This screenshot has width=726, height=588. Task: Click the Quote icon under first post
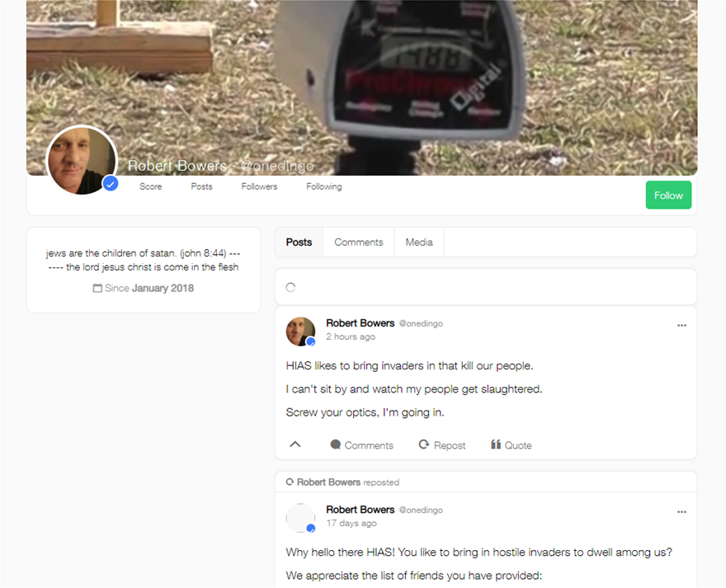pyautogui.click(x=496, y=445)
